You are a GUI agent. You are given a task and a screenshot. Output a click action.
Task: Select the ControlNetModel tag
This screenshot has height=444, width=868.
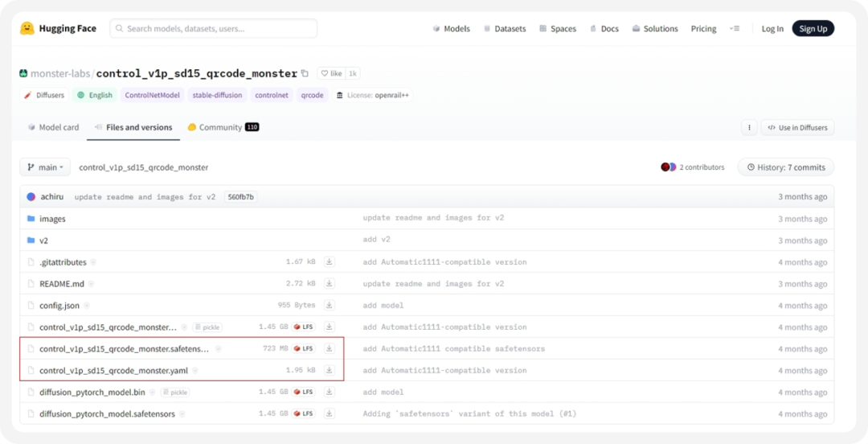click(152, 96)
